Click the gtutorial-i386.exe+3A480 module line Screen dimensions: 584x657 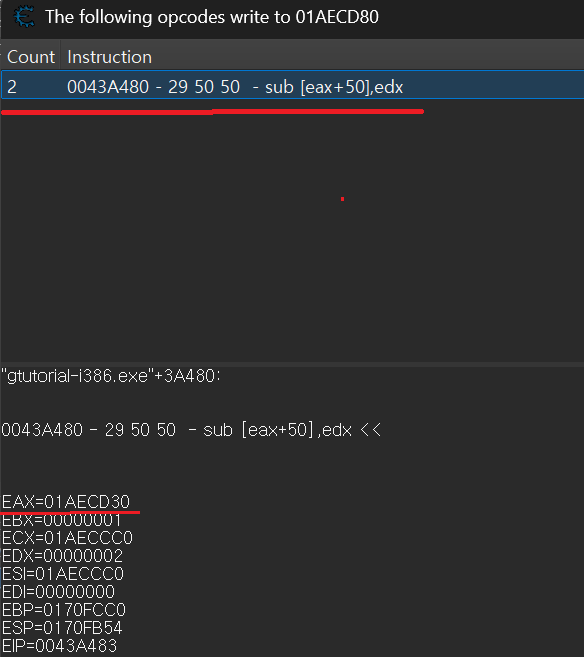[111, 376]
